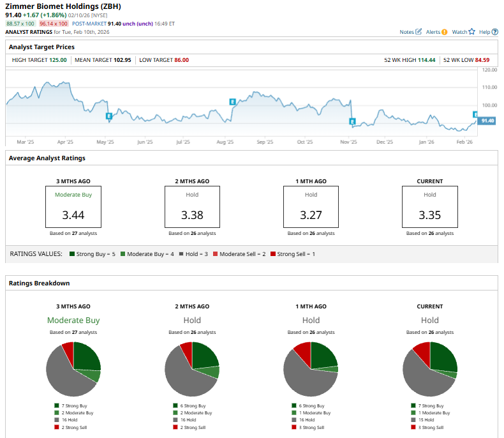Screen dimensions: 504x438
Task: Click the Moderate Sell legend swatch
Action: 214,254
